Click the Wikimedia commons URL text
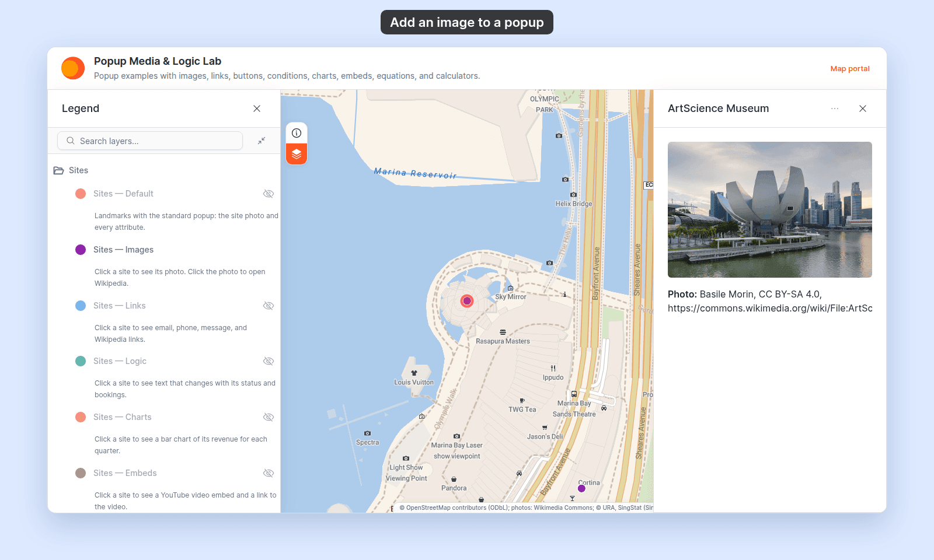 pos(770,308)
